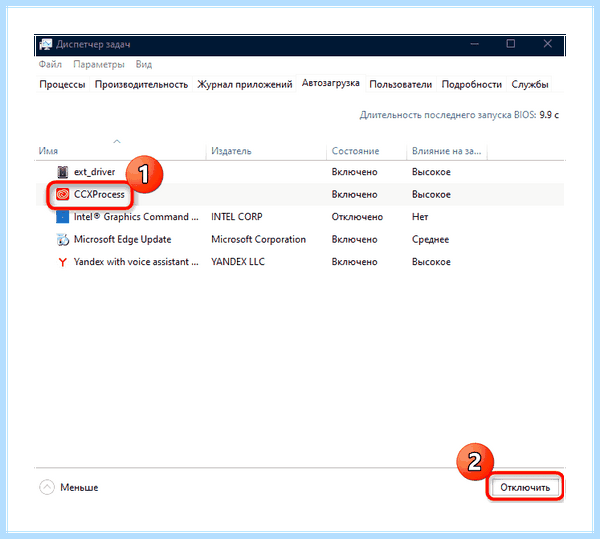
Task: Click the Меньше label link
Action: pyautogui.click(x=79, y=487)
